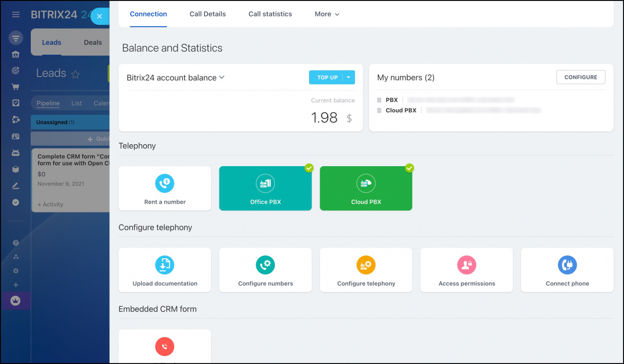Switch to the Connection tab
The image size is (624, 364).
pos(148,14)
